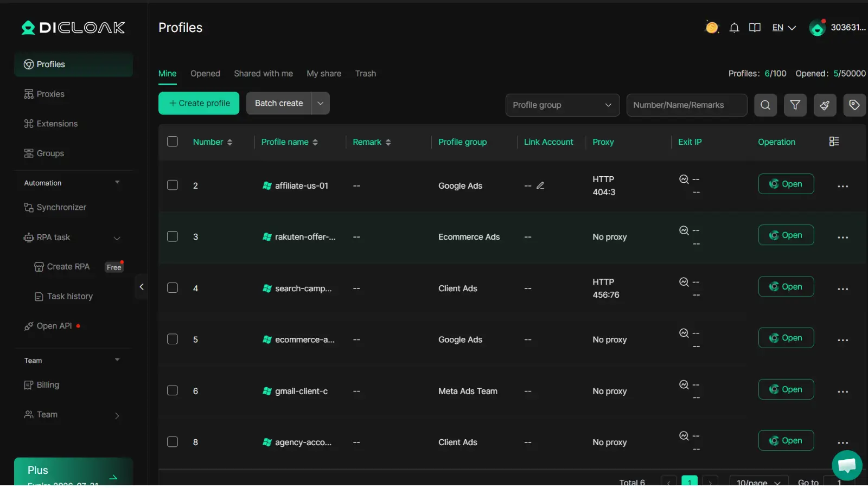Click the search magnifier button
The width and height of the screenshot is (868, 488).
(765, 105)
